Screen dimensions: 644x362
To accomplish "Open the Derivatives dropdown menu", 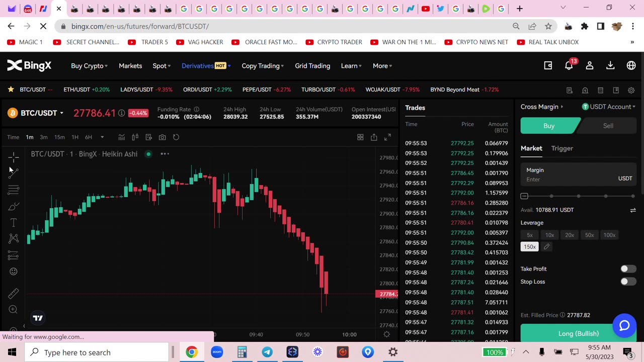I will tap(206, 66).
